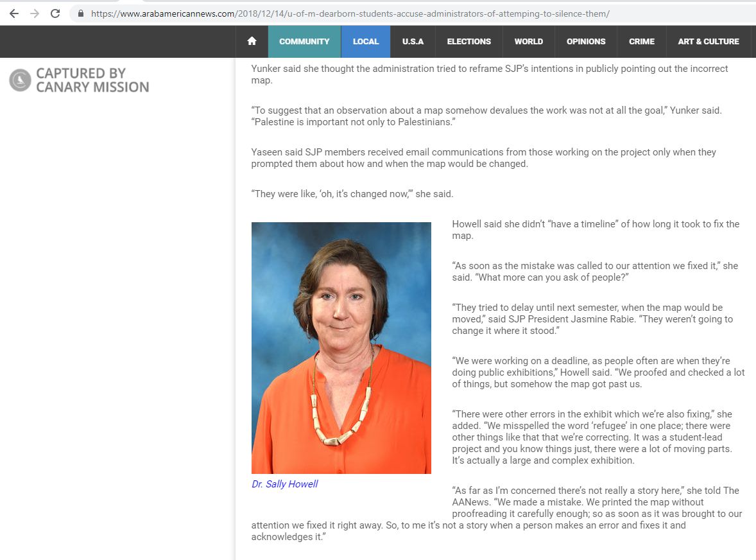Viewport: 756px width, 560px height.
Task: Go to the site home icon
Action: pos(252,41)
